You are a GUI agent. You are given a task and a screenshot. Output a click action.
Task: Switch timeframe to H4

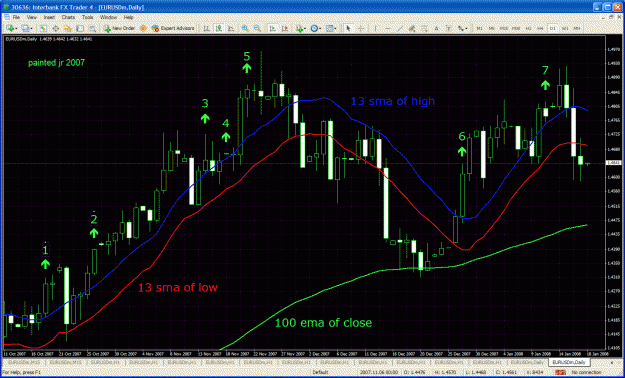(540, 28)
